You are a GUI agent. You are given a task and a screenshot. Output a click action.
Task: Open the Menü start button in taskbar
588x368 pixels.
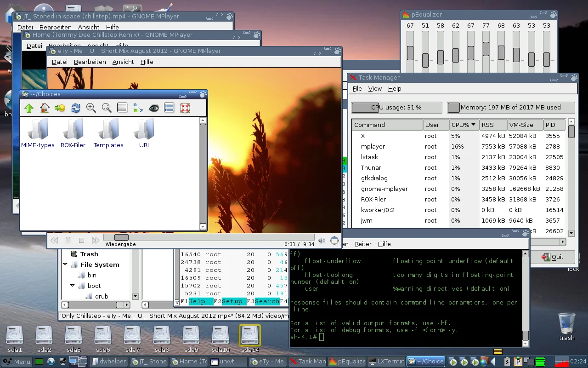[x=17, y=362]
